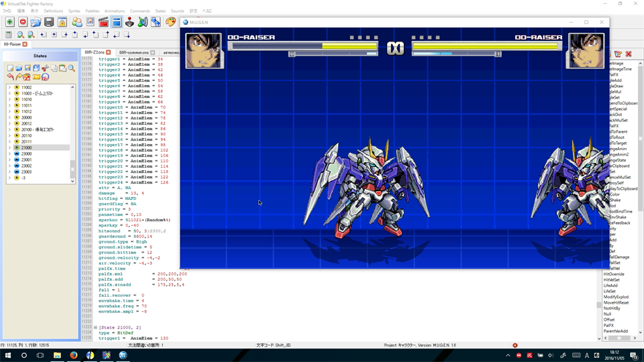The image size is (644, 362).
Task: Click the red X delete icon above controller list
Action: [x=629, y=54]
